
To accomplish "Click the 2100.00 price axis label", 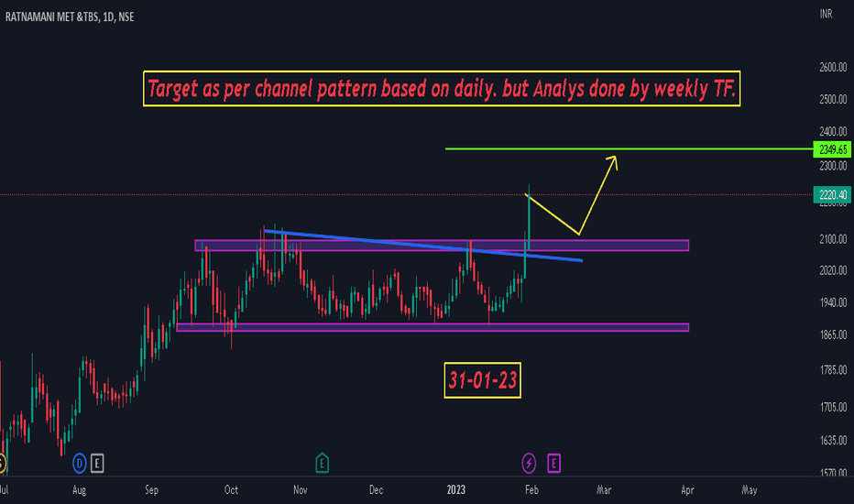I will pyautogui.click(x=833, y=238).
